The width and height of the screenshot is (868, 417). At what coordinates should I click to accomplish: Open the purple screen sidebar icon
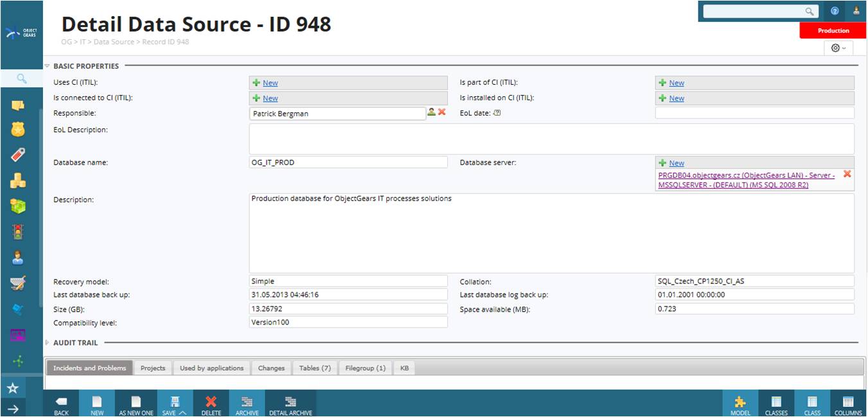pos(18,335)
